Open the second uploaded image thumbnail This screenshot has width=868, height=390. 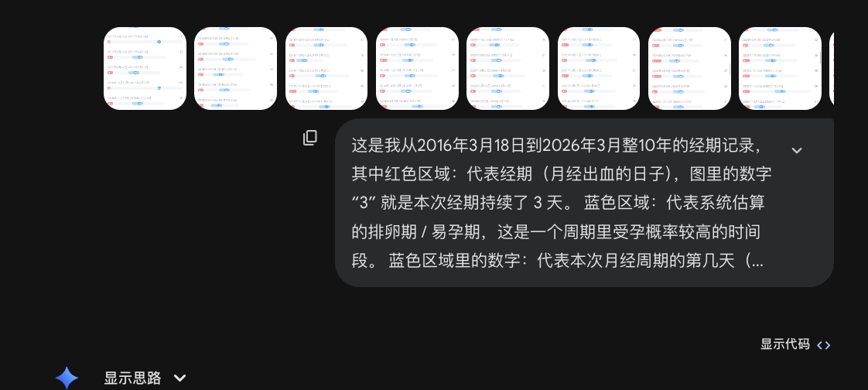click(x=236, y=68)
